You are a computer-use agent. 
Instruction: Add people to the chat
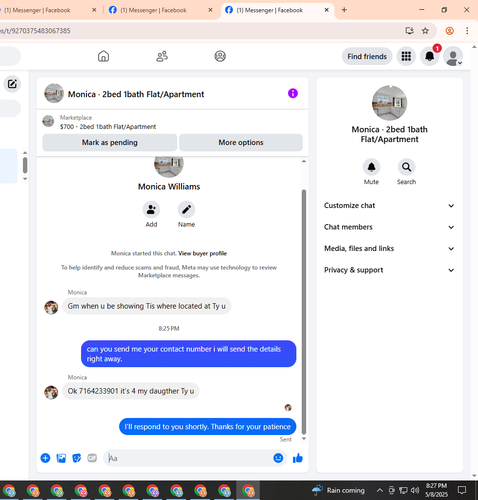point(151,210)
